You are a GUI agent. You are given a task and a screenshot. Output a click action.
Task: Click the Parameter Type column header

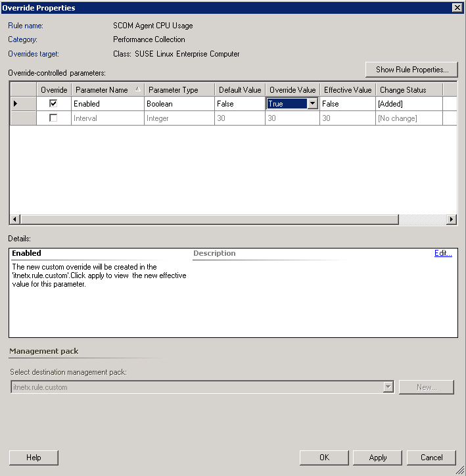click(179, 90)
